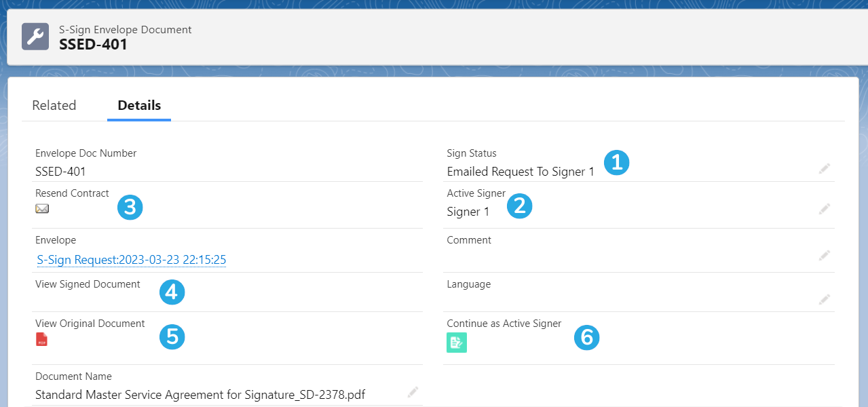Edit Sign Status with pencil icon
Screen dimensions: 868x407
coord(825,168)
